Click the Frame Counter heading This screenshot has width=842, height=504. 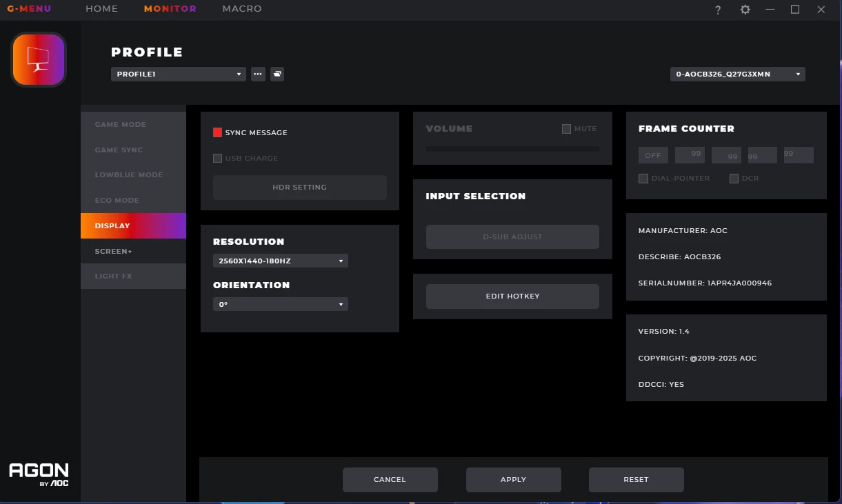pos(686,129)
